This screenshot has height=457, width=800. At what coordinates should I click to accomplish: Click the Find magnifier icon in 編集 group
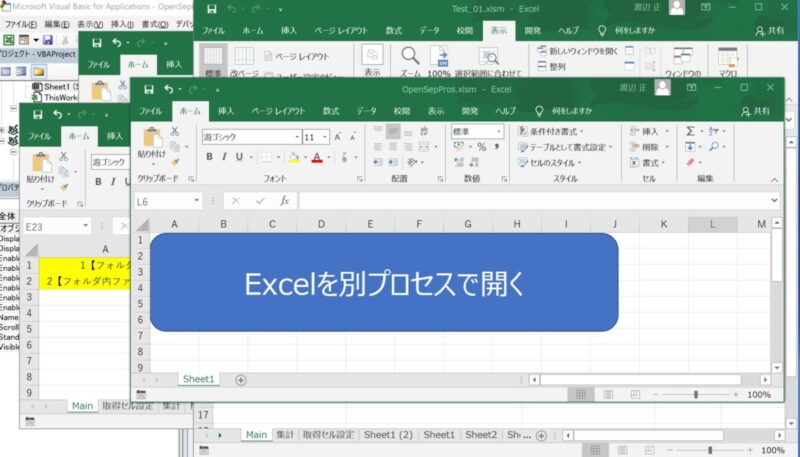pos(713,147)
